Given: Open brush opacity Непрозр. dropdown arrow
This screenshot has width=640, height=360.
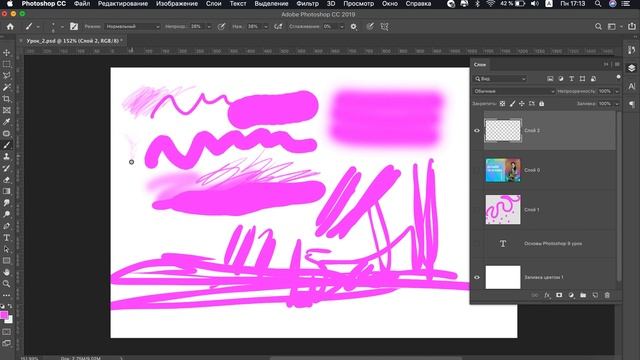Looking at the screenshot, I should (209, 27).
